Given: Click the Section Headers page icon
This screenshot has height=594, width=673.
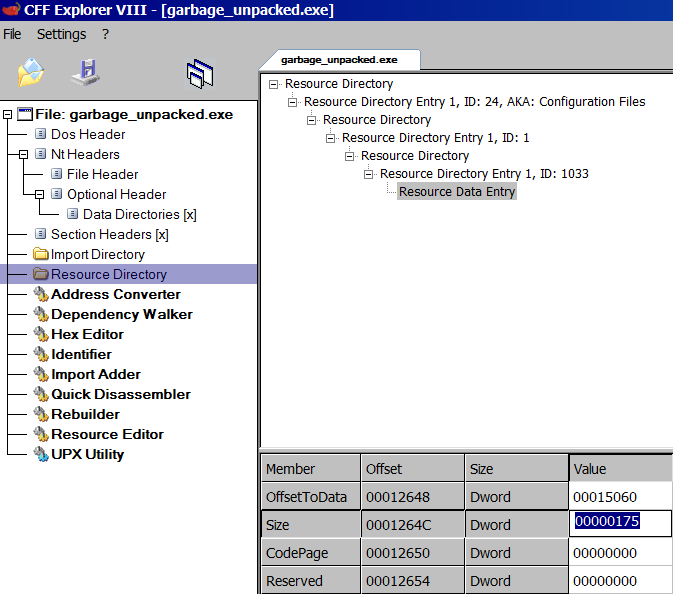Looking at the screenshot, I should click(40, 234).
